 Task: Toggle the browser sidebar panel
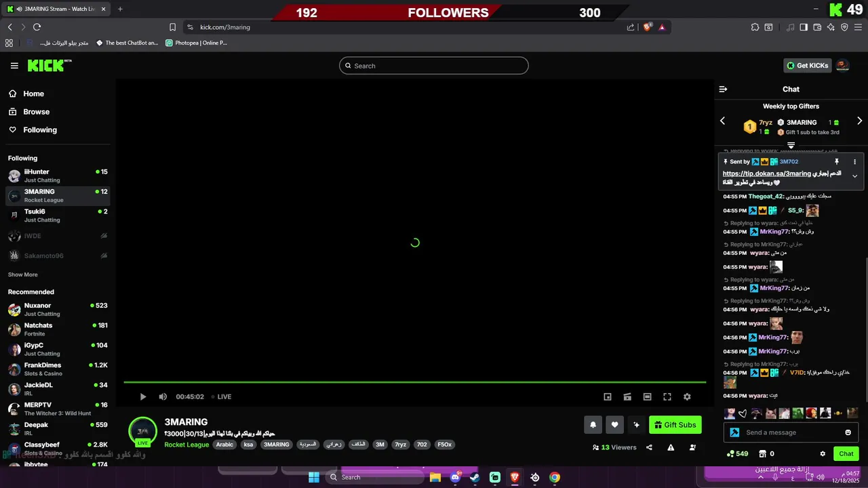coord(804,27)
